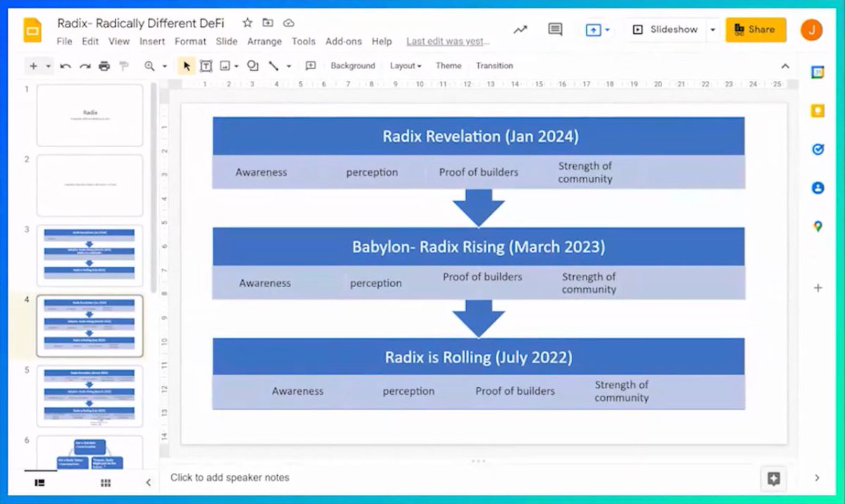Click the Redo arrow

point(84,66)
